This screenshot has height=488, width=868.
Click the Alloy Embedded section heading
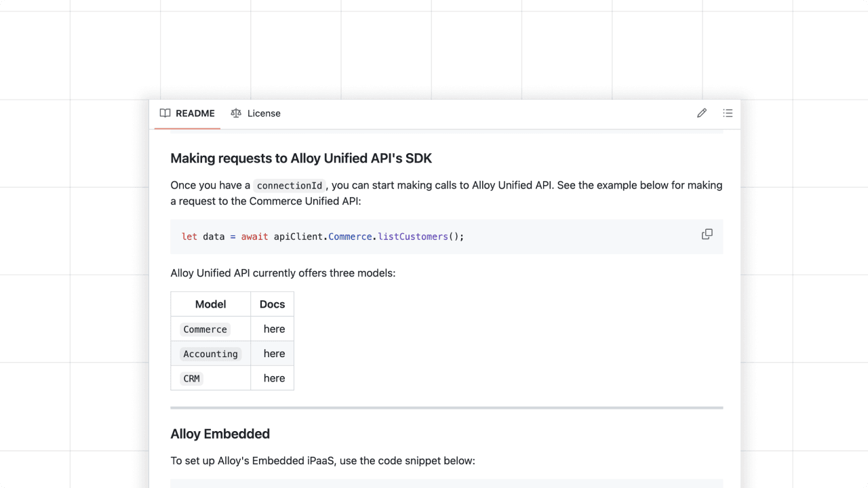click(220, 434)
